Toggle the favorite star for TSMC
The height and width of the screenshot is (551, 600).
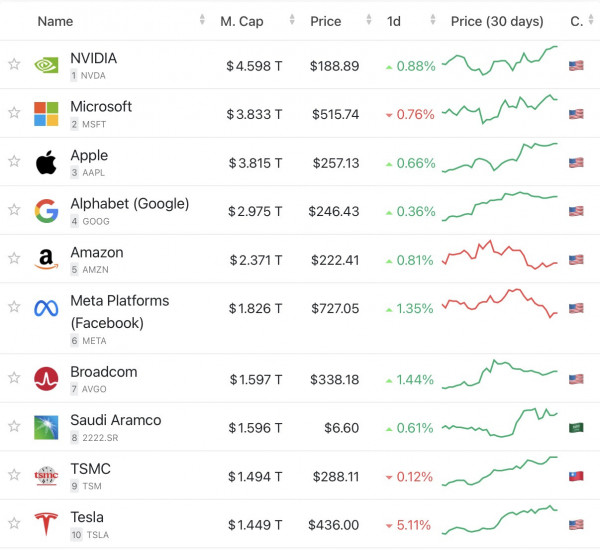(x=14, y=476)
